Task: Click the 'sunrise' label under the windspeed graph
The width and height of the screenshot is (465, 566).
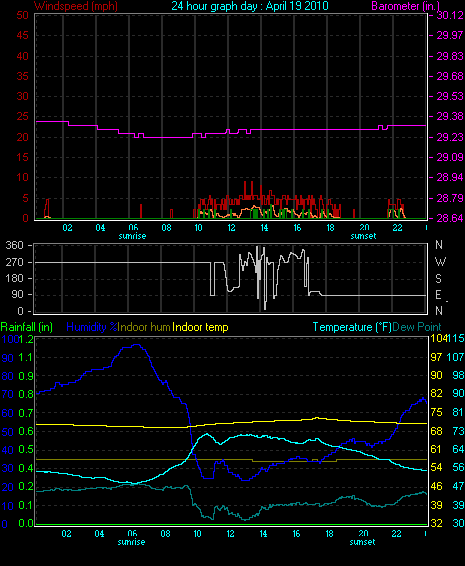Action: pos(132,236)
